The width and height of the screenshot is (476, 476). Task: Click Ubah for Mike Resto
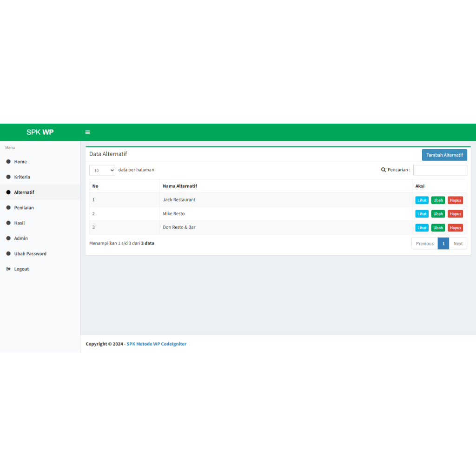tap(438, 214)
